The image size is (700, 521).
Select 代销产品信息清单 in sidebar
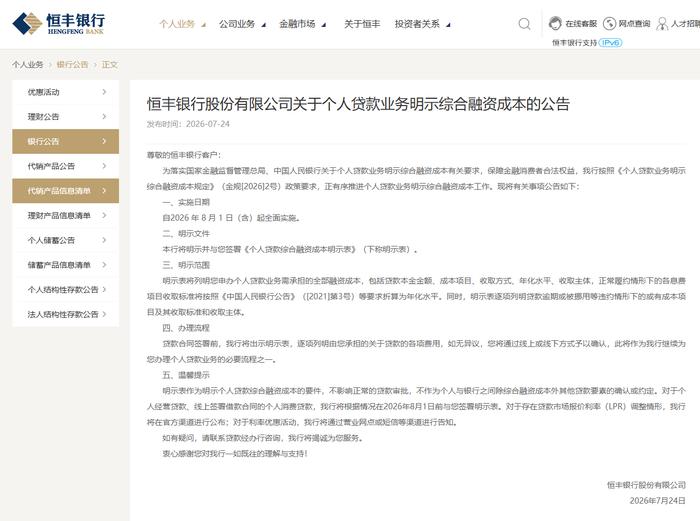pos(66,191)
